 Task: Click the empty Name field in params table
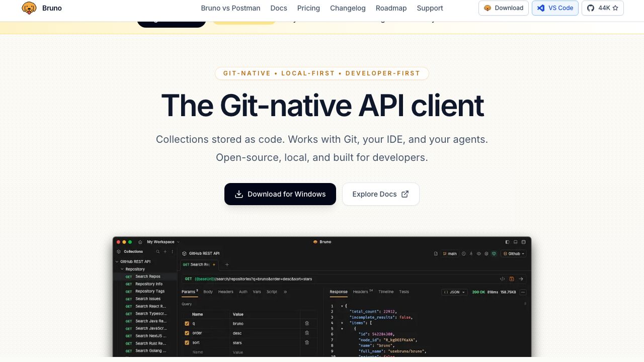tap(210, 352)
